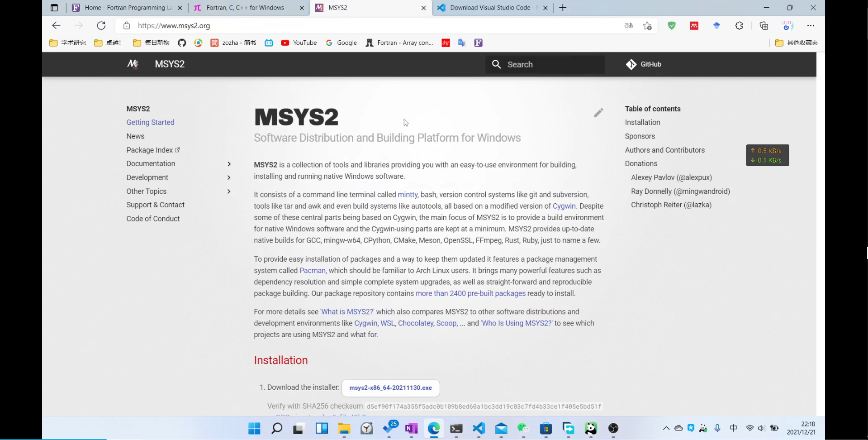
Task: Follow the Chocolatey link
Action: [x=416, y=323]
